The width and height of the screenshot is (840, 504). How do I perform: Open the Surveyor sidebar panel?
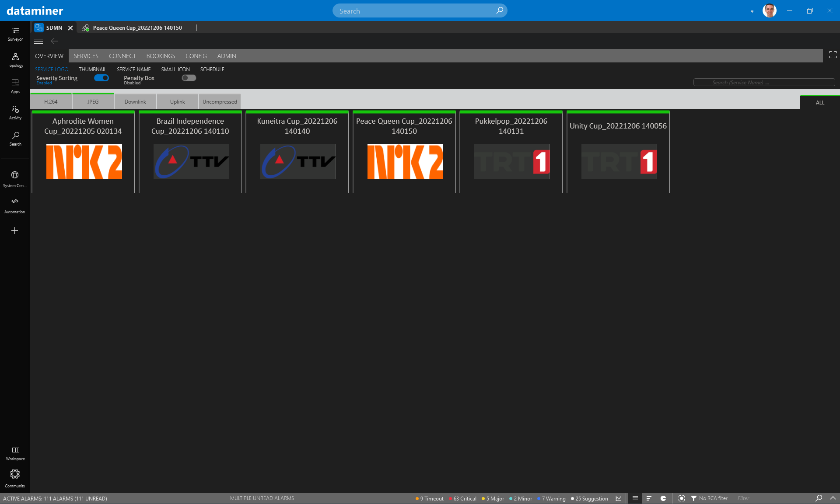click(15, 34)
